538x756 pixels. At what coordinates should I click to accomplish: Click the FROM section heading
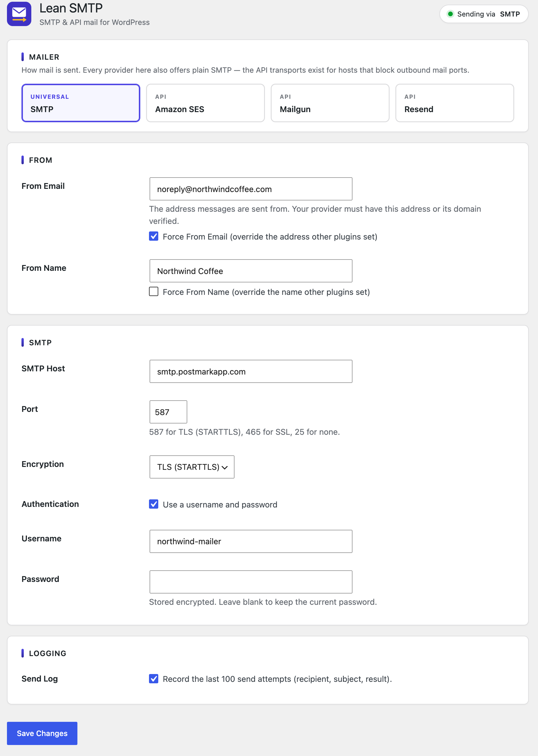[40, 160]
